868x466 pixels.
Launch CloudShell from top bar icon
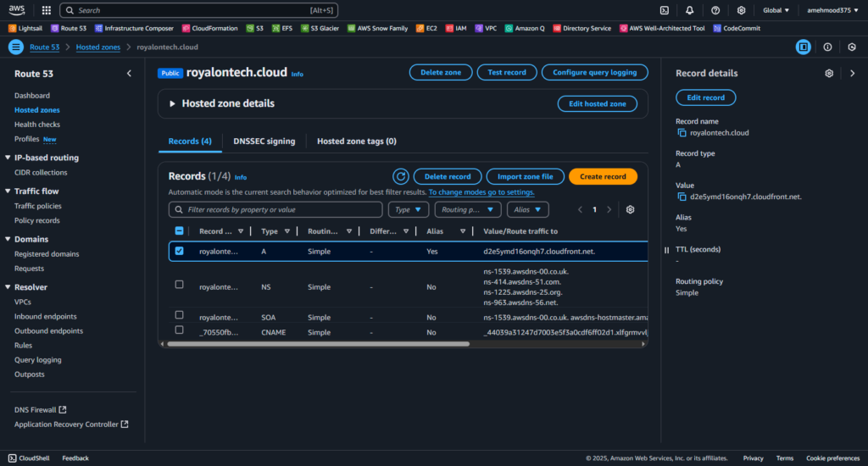coord(665,10)
